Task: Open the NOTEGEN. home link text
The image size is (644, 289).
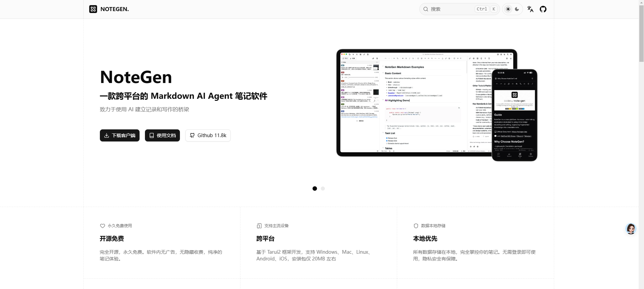Action: point(115,9)
